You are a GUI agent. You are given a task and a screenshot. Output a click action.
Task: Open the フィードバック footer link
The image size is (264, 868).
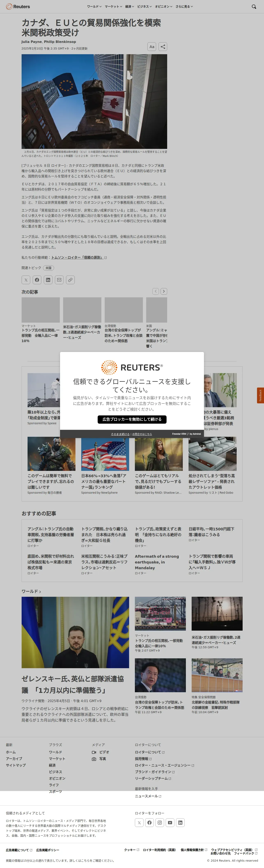click(x=246, y=853)
